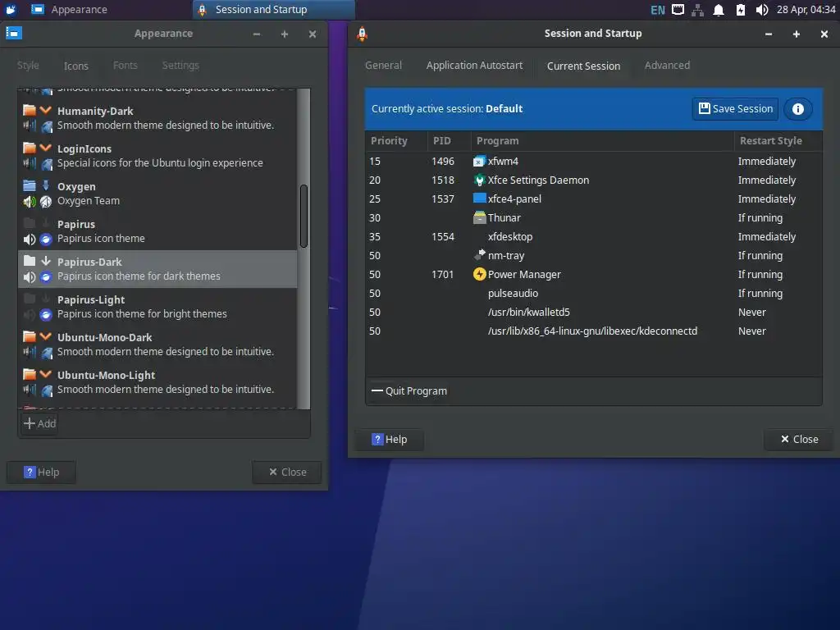Select the Current Session tab
This screenshot has height=630, width=840.
[x=583, y=66]
